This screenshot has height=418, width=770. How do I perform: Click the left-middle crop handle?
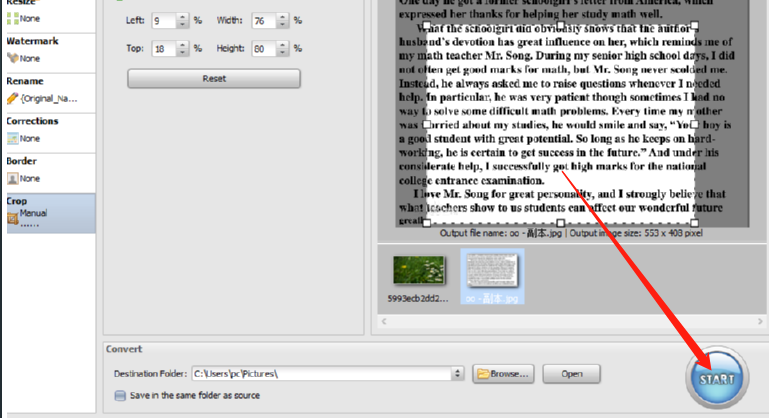[427, 125]
